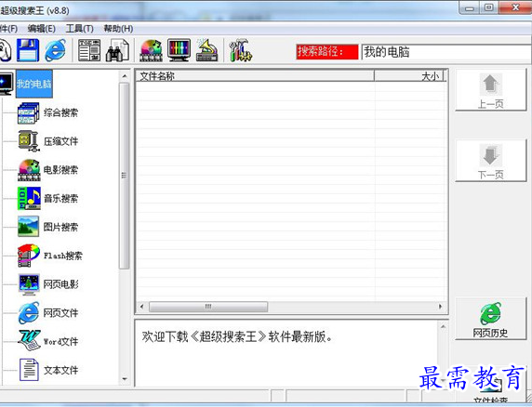Open the 帮助(H) menu
The height and width of the screenshot is (407, 532).
pos(118,29)
